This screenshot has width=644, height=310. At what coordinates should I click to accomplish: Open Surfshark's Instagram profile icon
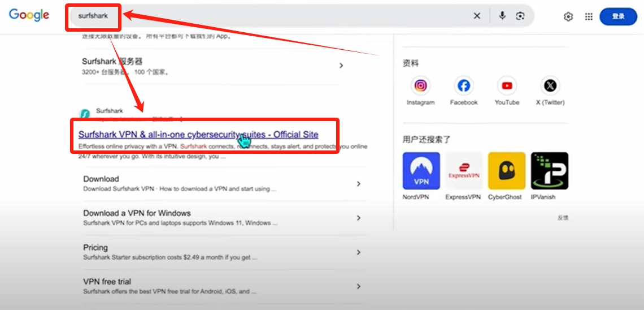coord(420,86)
